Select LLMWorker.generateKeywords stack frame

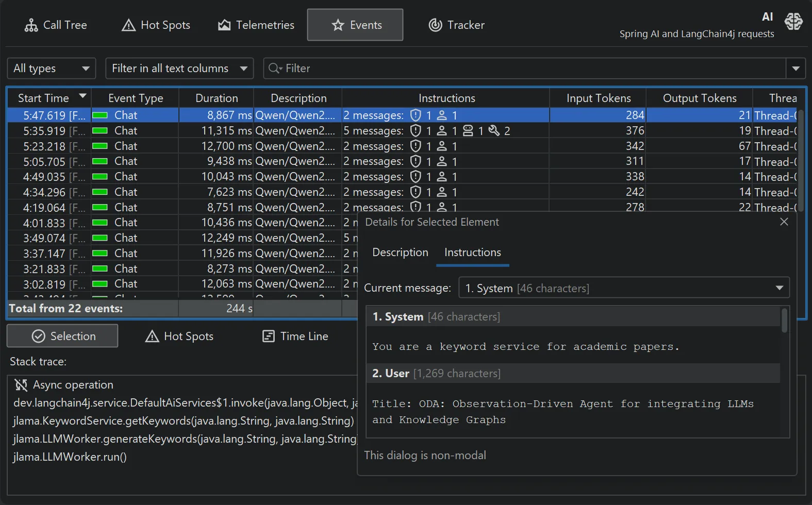tap(185, 439)
